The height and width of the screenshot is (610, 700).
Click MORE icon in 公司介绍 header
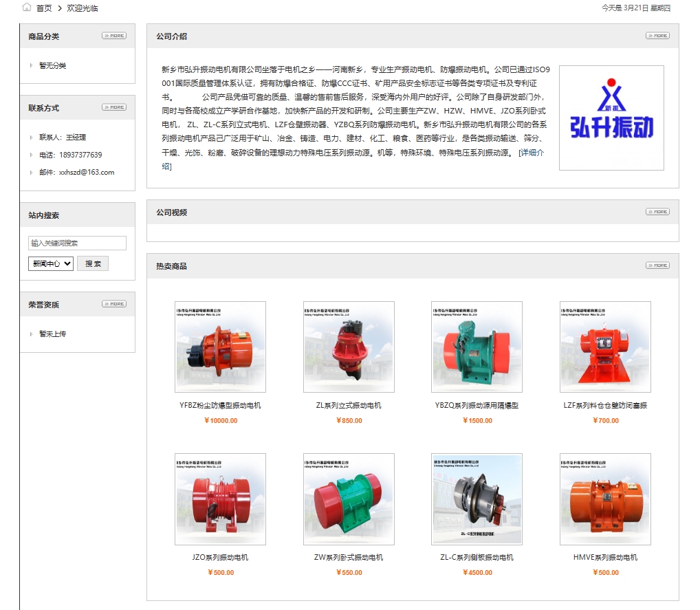point(657,36)
